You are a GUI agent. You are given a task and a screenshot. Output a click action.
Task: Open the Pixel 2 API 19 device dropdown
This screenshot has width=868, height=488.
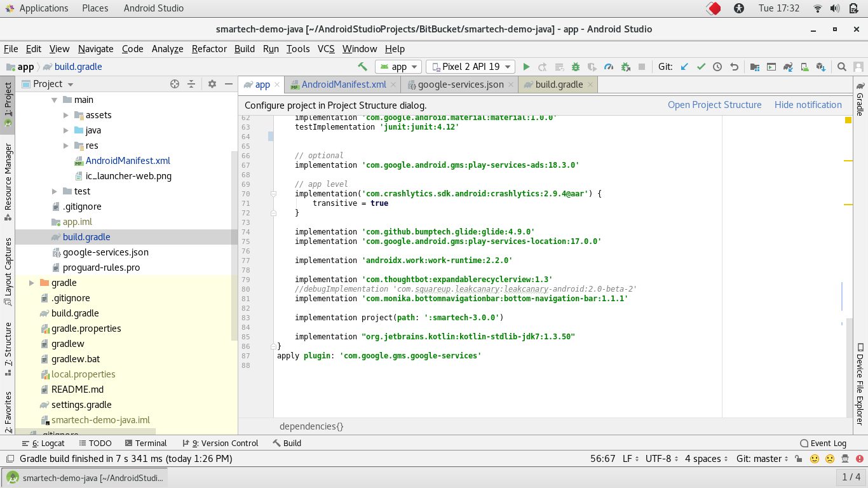click(471, 67)
